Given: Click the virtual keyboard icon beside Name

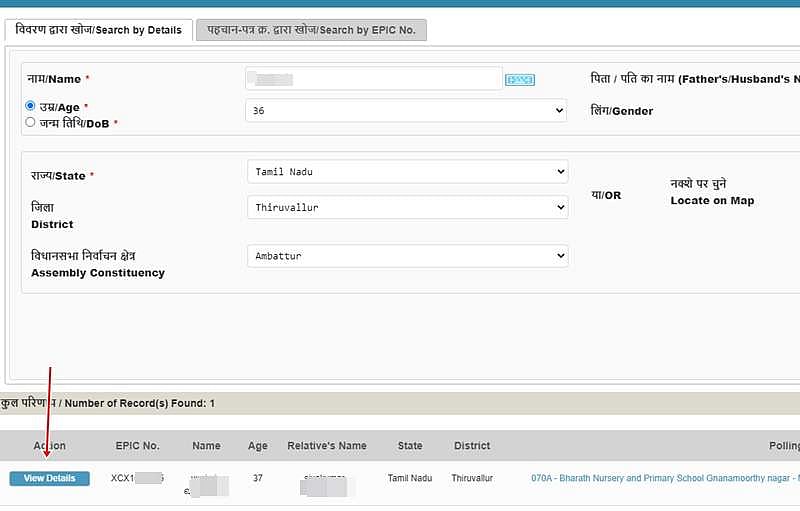Looking at the screenshot, I should tap(519, 80).
